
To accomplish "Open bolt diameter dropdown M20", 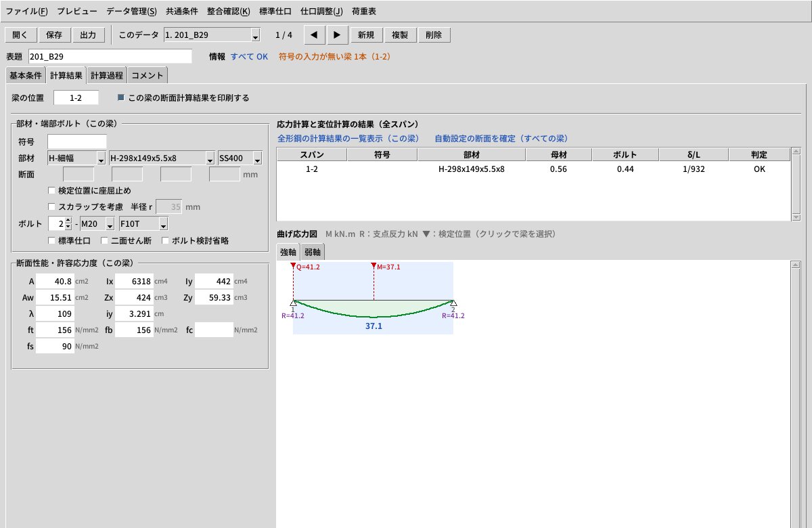I will pos(97,223).
